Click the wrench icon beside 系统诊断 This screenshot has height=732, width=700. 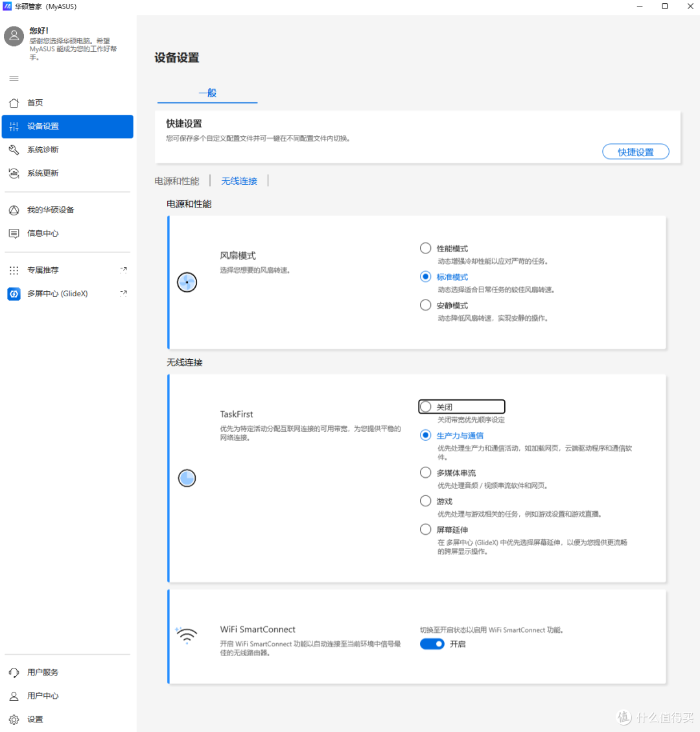pos(14,150)
